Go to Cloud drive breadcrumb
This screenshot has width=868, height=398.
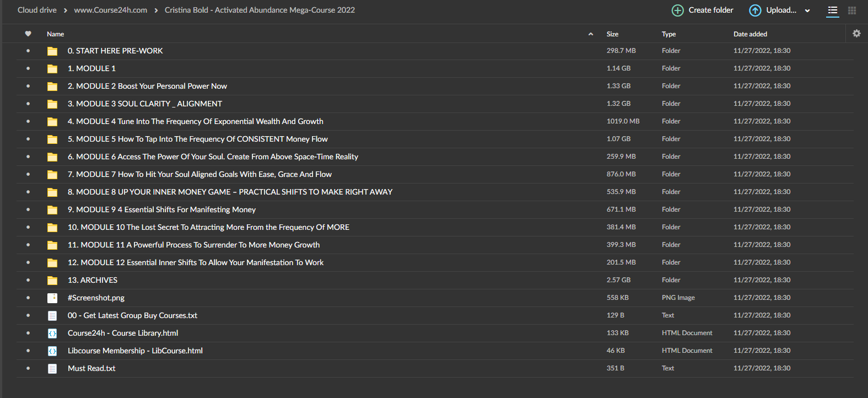37,10
